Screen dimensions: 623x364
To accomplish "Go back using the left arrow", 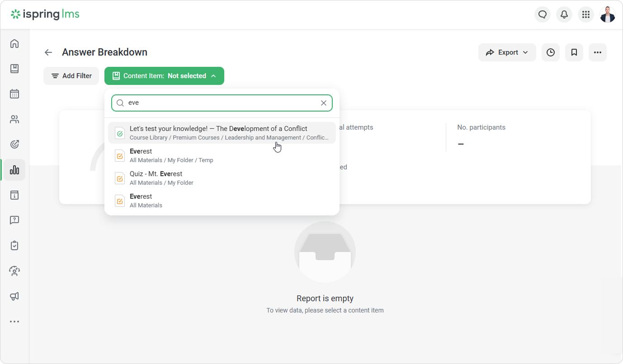I will point(48,52).
